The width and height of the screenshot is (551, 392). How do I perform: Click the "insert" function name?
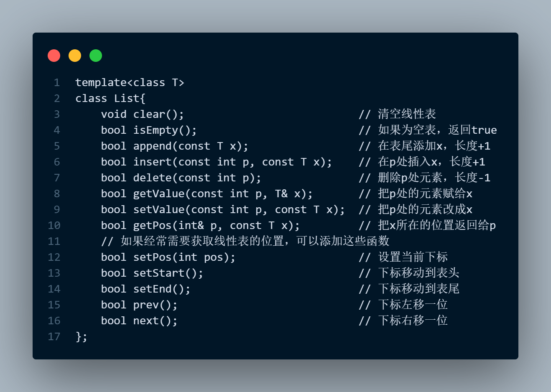[x=152, y=162]
